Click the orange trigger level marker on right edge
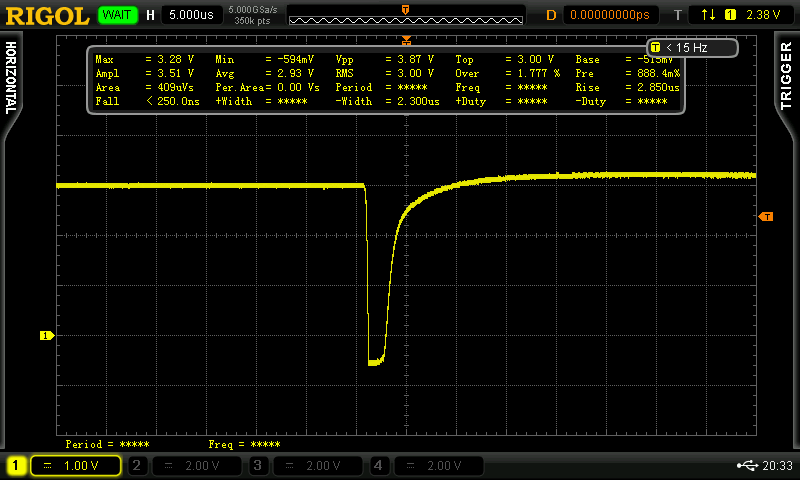800x480 pixels. tap(766, 217)
